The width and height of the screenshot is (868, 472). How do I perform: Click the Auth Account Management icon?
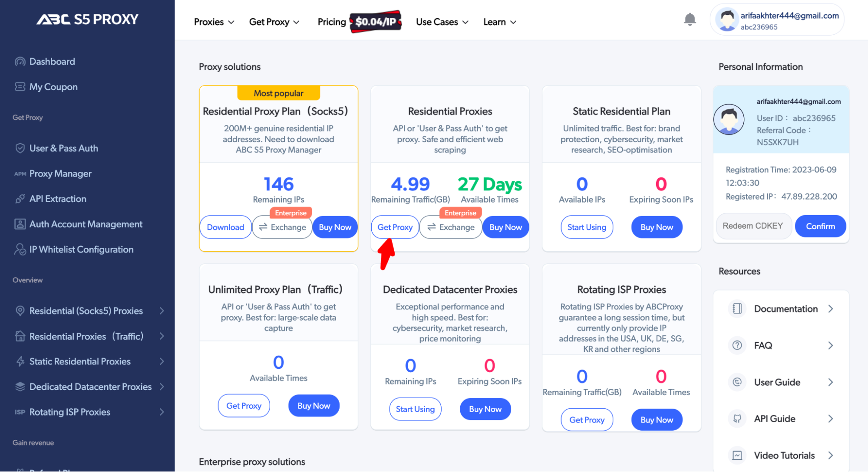tap(20, 224)
